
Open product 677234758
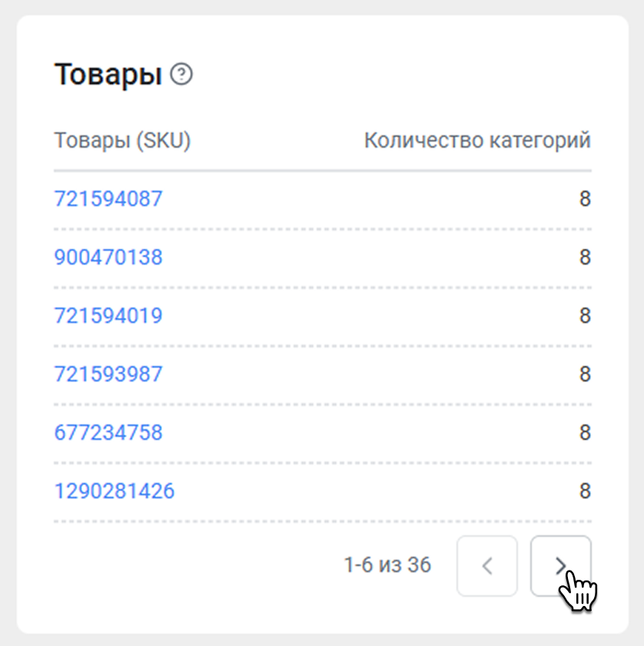click(x=108, y=432)
